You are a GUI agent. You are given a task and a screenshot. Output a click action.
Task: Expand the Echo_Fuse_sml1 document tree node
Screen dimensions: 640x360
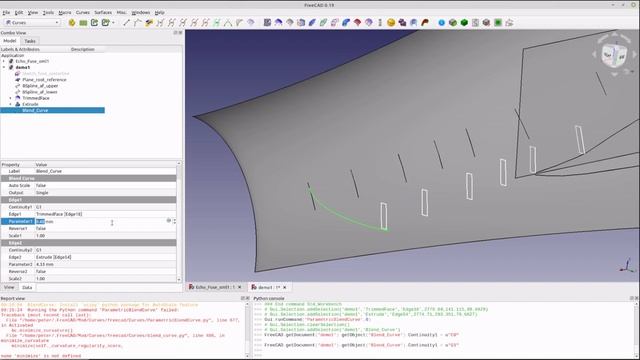(x=4, y=61)
